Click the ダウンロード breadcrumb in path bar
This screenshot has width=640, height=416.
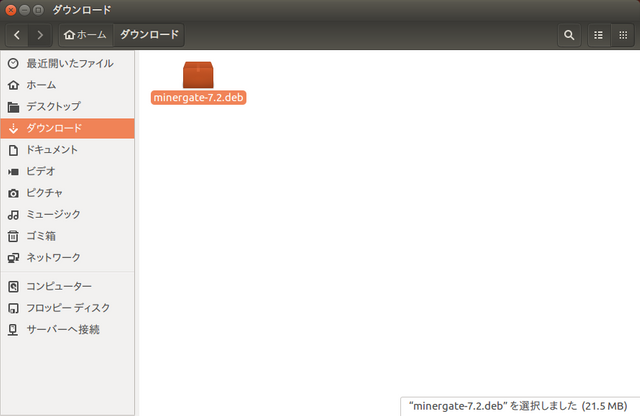coord(149,35)
